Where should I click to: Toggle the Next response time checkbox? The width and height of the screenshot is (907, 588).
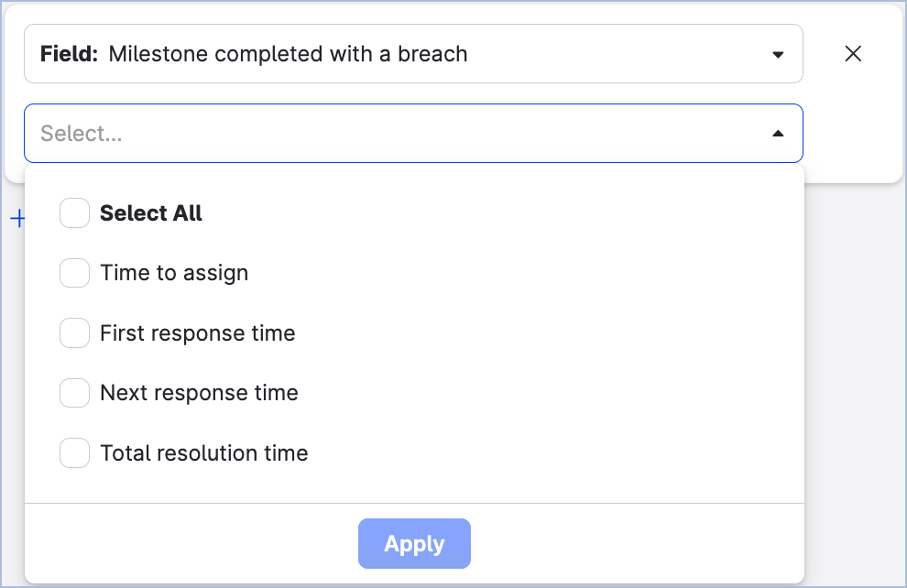pos(74,394)
